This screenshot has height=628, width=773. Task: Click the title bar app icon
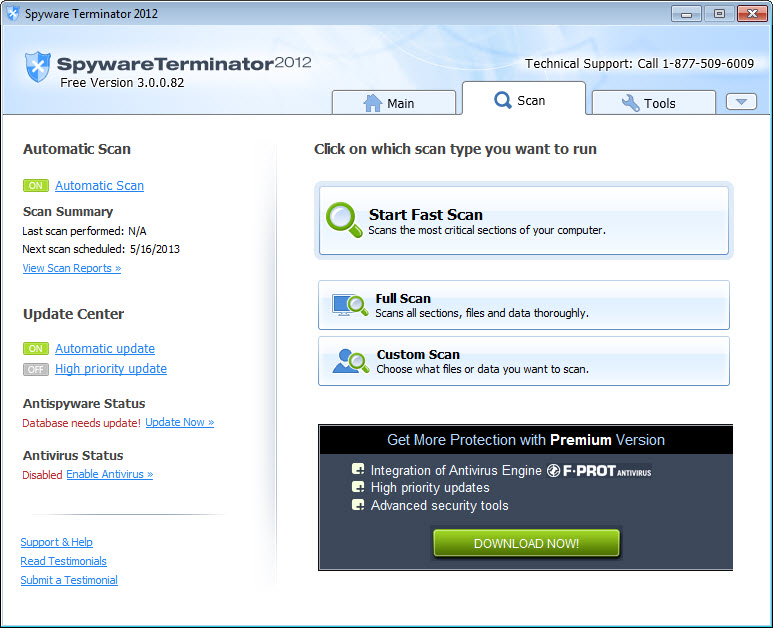pos(13,13)
